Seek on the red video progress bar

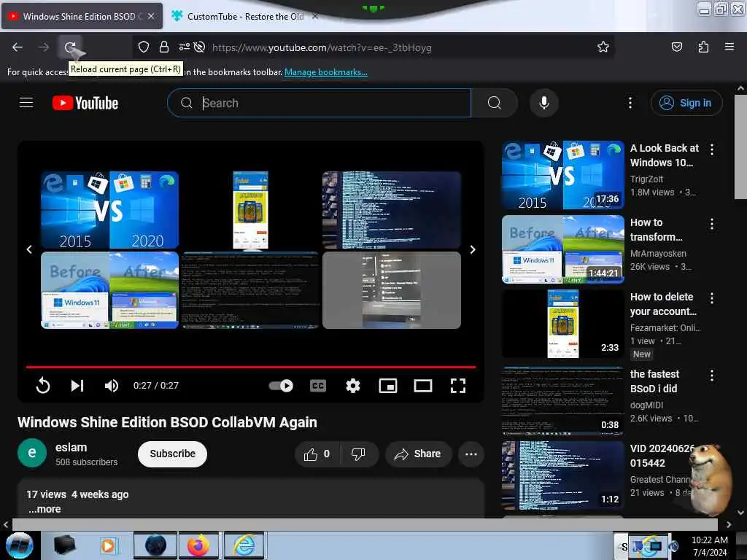click(251, 367)
